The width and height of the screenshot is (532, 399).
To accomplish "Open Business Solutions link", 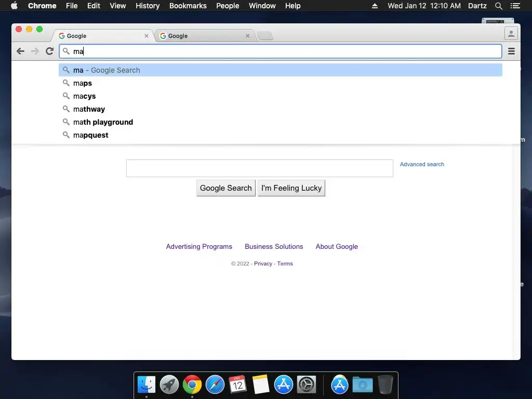I will [274, 247].
